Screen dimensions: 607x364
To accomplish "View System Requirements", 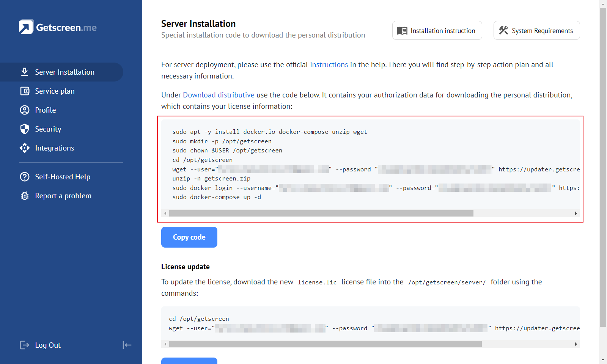I will [536, 30].
